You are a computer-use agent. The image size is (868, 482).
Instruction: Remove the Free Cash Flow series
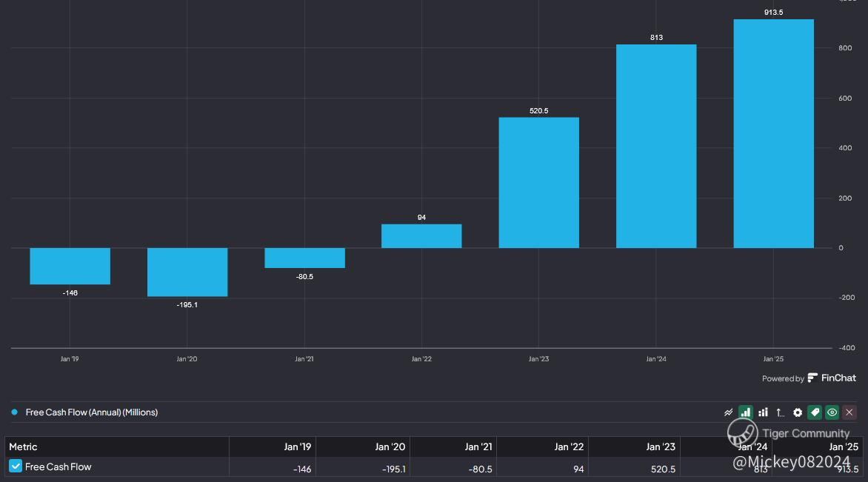[x=849, y=412]
